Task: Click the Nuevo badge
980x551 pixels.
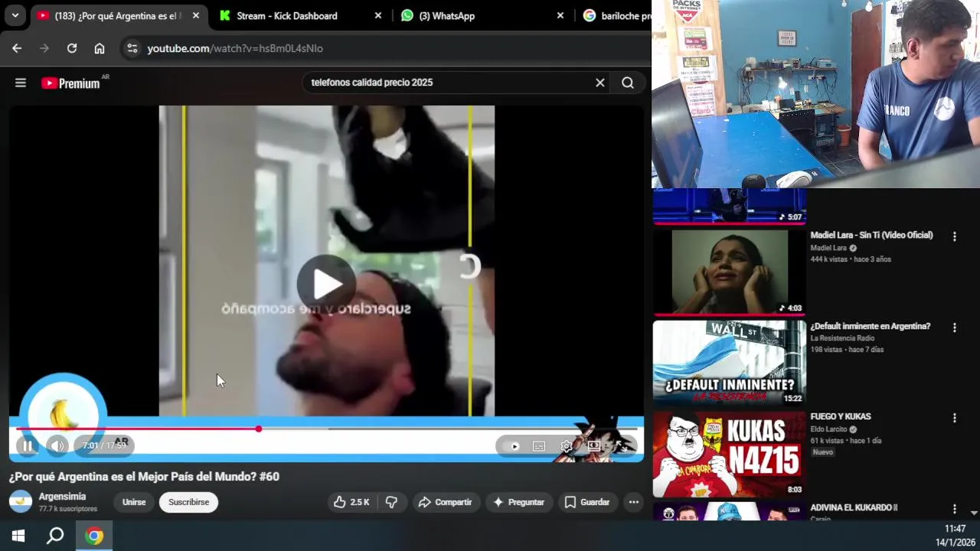Action: coord(823,452)
